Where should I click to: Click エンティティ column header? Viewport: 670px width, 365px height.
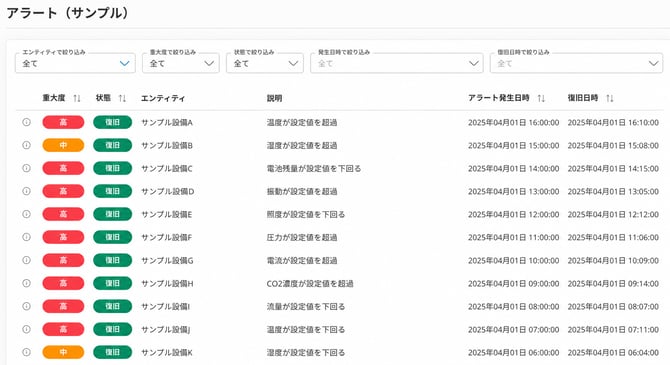[163, 98]
